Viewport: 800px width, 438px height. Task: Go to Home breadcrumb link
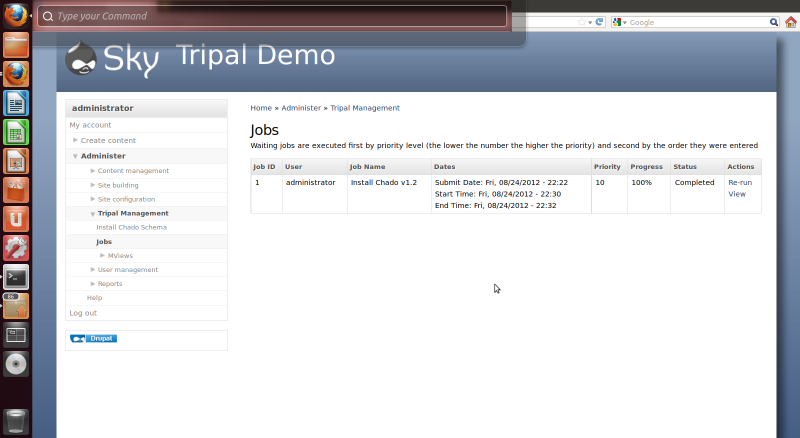(x=261, y=108)
